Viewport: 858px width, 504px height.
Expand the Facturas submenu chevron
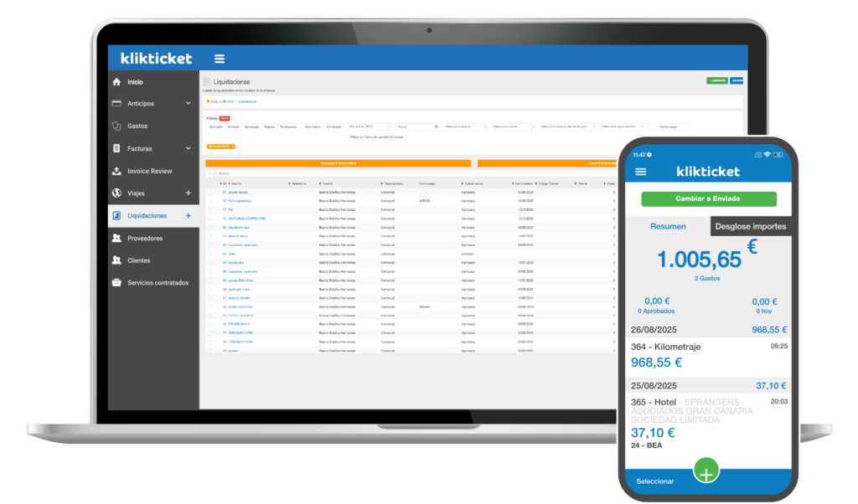(x=189, y=148)
